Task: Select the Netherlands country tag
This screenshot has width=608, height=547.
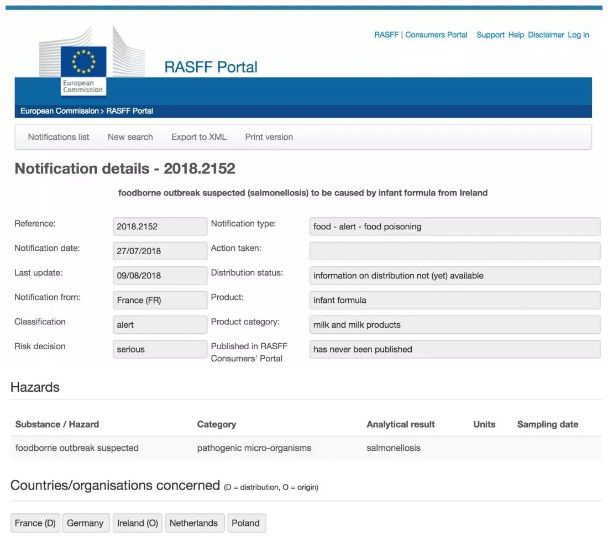Action: click(194, 523)
